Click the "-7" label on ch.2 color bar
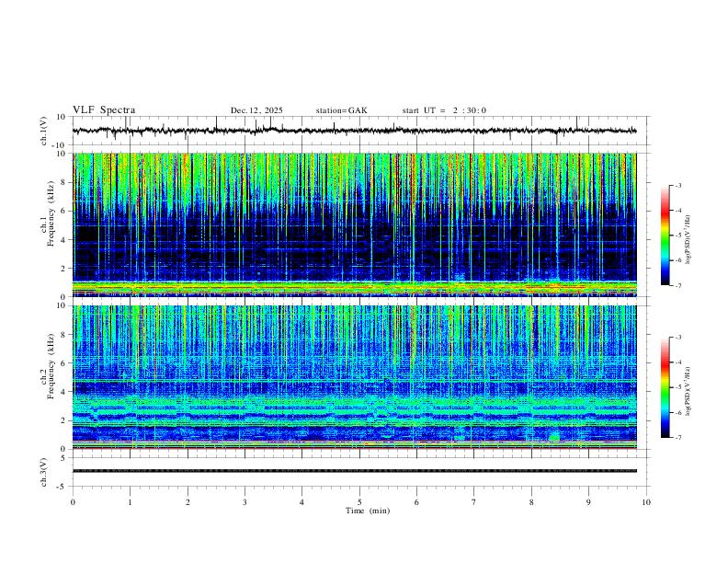The image size is (728, 563). (x=677, y=437)
